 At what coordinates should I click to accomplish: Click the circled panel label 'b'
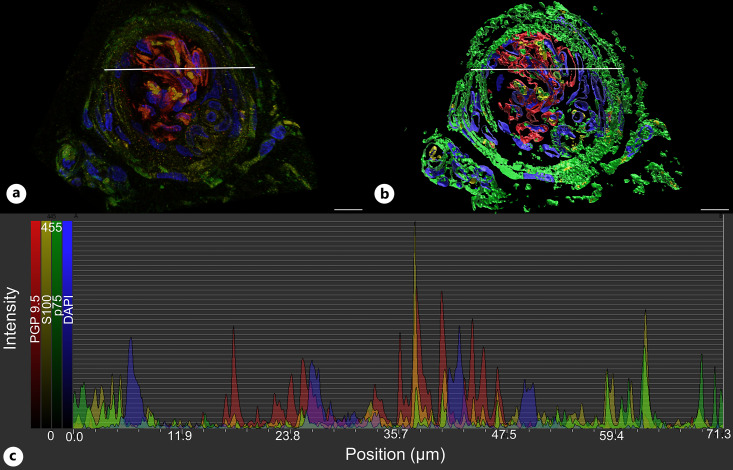click(383, 192)
